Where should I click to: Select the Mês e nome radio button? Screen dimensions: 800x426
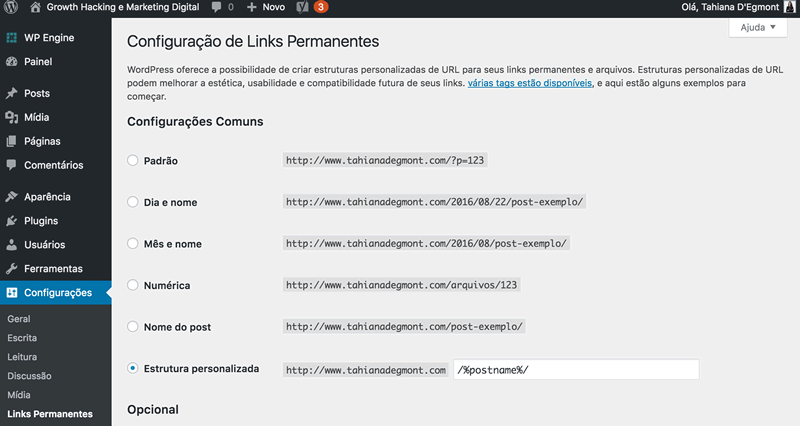[x=133, y=243]
